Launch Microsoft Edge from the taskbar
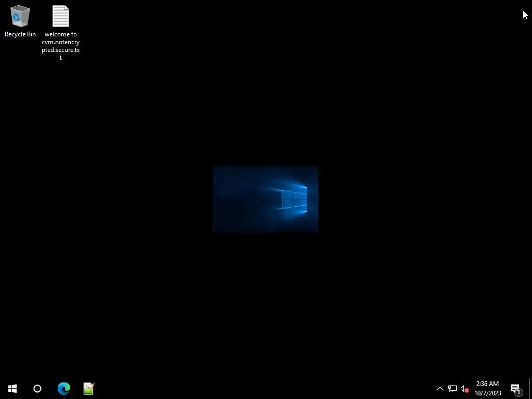The height and width of the screenshot is (399, 532). point(64,389)
